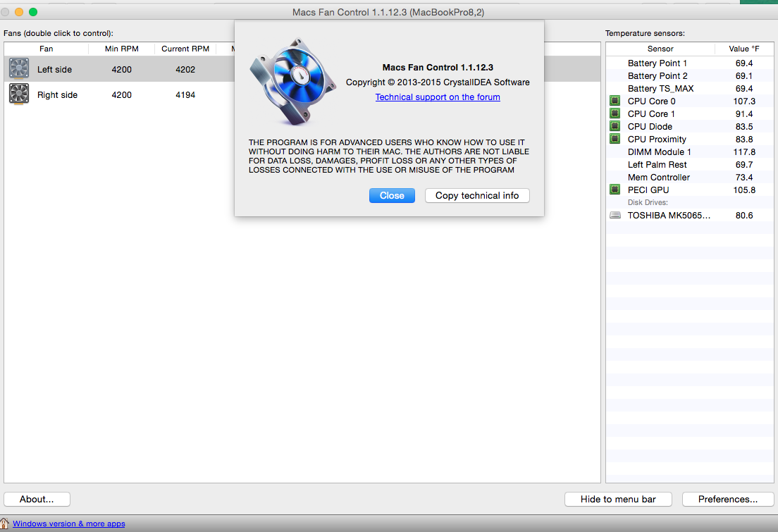Select CPU Core 0 sensor label

pos(651,101)
